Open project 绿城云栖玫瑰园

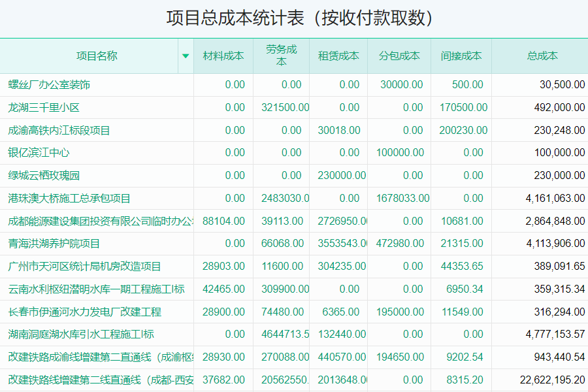point(44,176)
